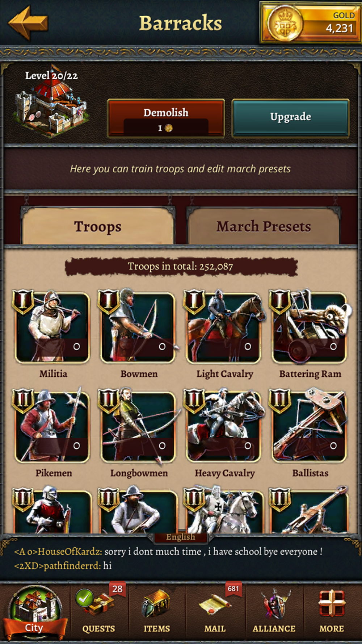Click the Demolish button
Screen dimensions: 362x644
[x=166, y=118]
